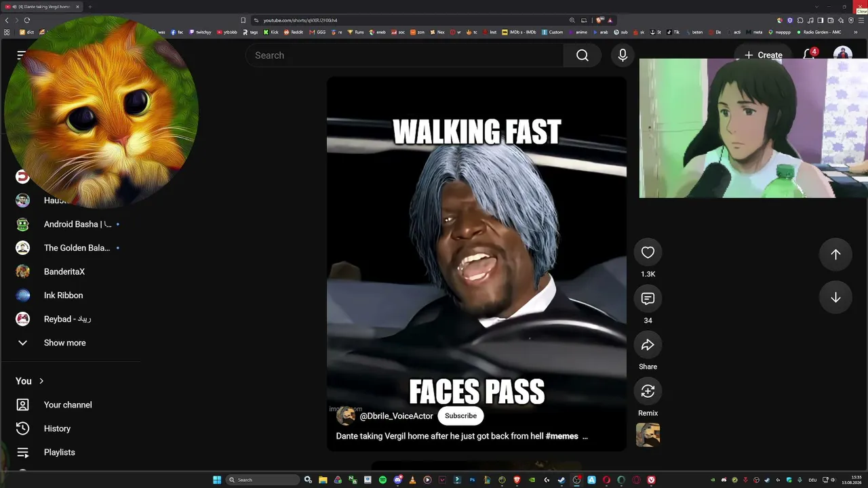Open the notifications bell
Image resolution: width=868 pixels, height=488 pixels.
point(809,55)
